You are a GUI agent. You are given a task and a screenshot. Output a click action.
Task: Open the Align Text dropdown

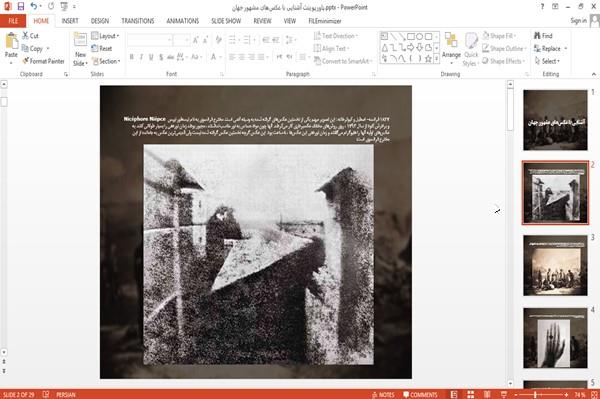[x=331, y=49]
